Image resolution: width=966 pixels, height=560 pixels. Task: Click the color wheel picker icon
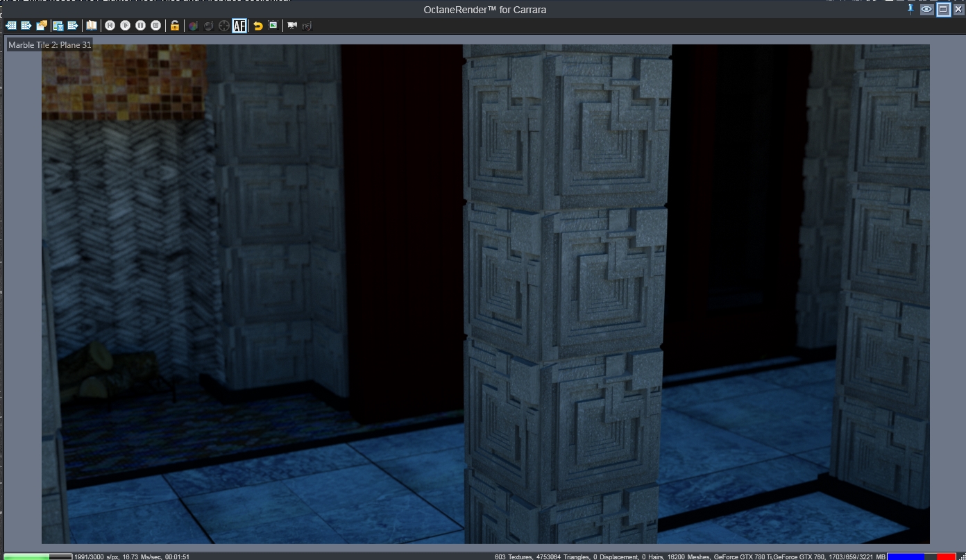point(193,26)
